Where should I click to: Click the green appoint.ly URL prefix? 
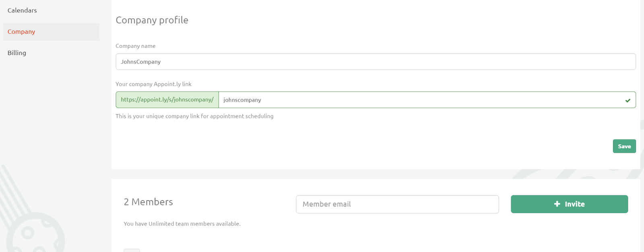(167, 100)
